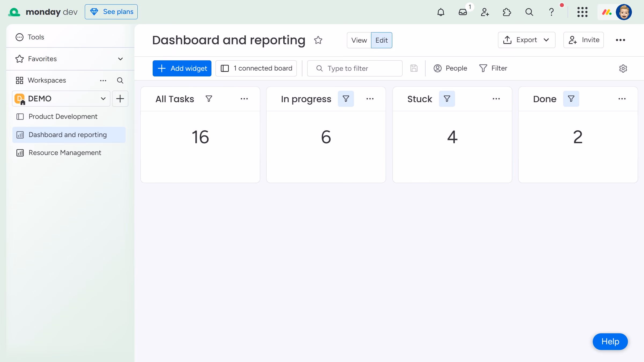Viewport: 644px width, 362px height.
Task: Click the See plans button
Action: point(111,12)
